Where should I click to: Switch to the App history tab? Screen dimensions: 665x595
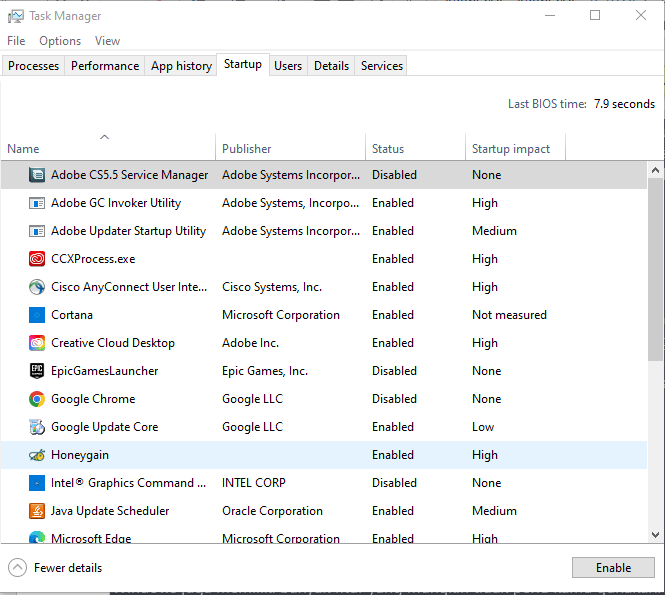(181, 66)
